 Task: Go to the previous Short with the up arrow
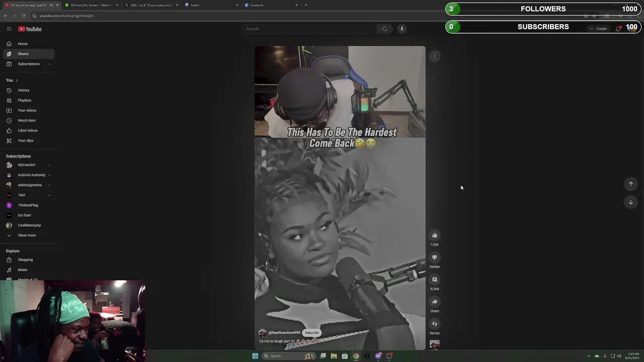point(630,184)
